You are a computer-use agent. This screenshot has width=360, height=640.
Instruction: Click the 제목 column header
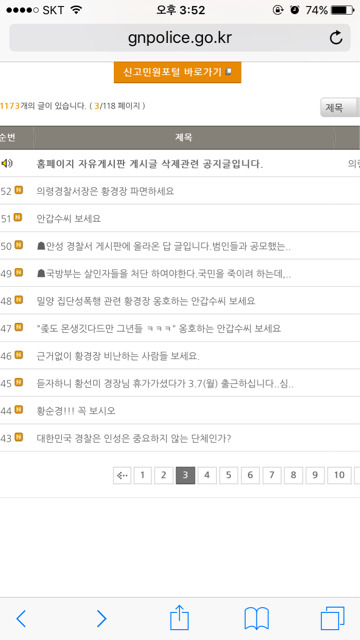184,138
